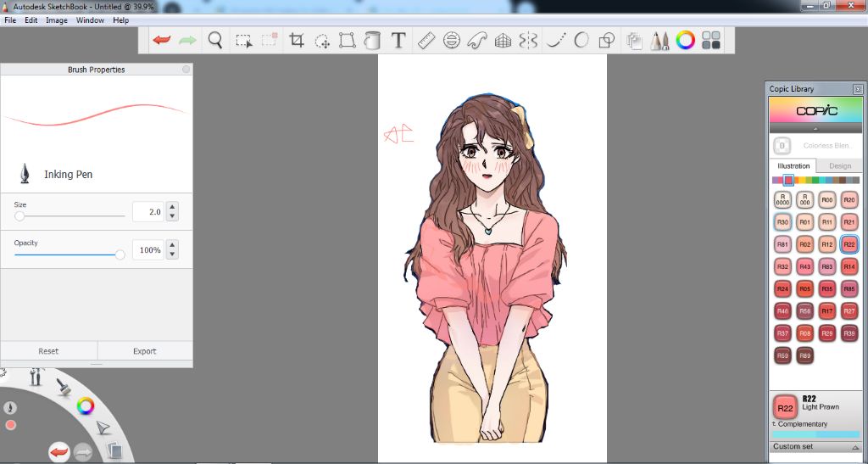868x464 pixels.
Task: Select the Flood Fill bucket tool
Action: tap(372, 40)
